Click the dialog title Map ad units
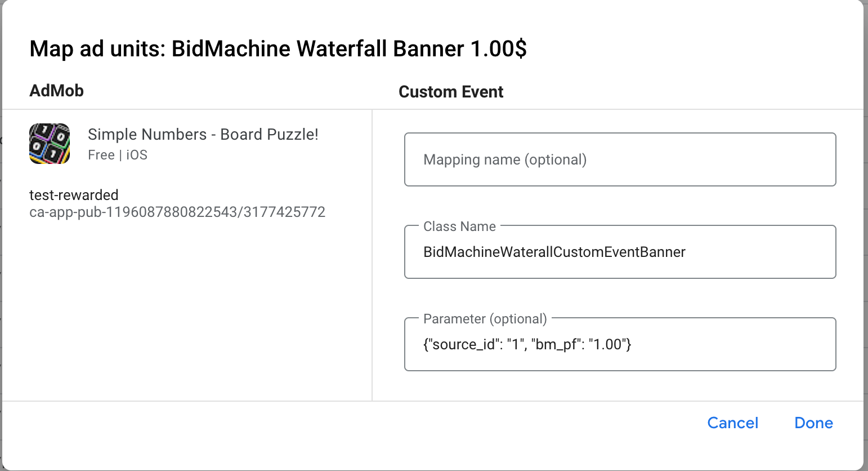The height and width of the screenshot is (471, 868). pos(278,49)
